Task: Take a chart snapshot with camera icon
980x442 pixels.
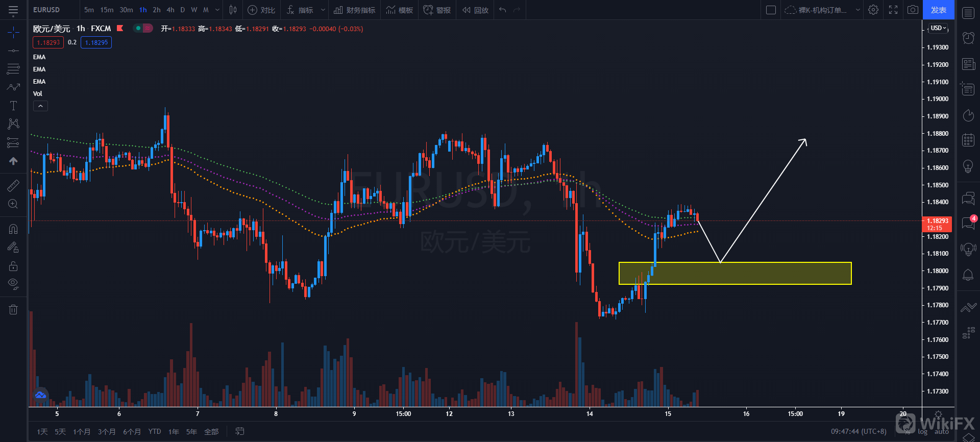Action: tap(913, 10)
